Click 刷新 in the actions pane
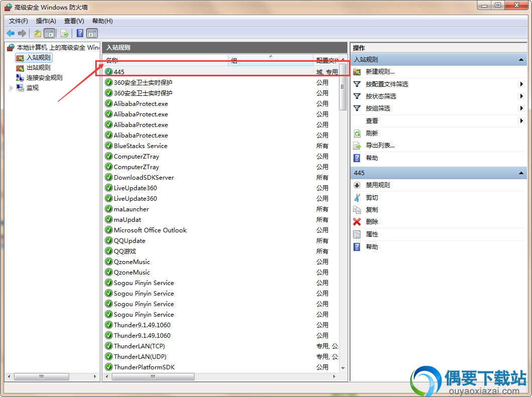 tap(372, 134)
